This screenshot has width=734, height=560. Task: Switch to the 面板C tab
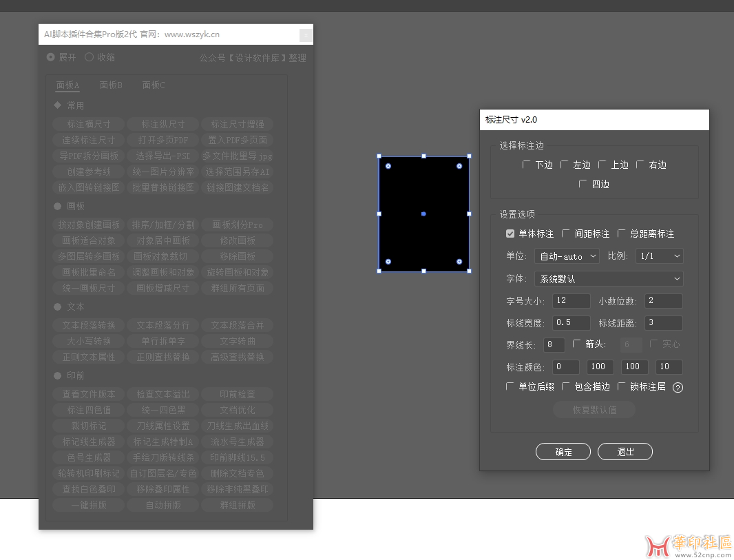tap(154, 85)
